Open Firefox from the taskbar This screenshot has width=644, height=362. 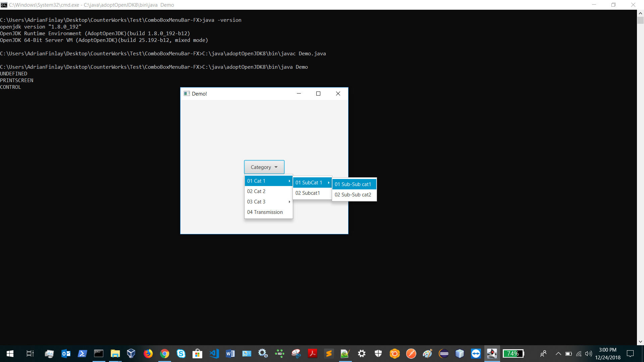[148, 354]
